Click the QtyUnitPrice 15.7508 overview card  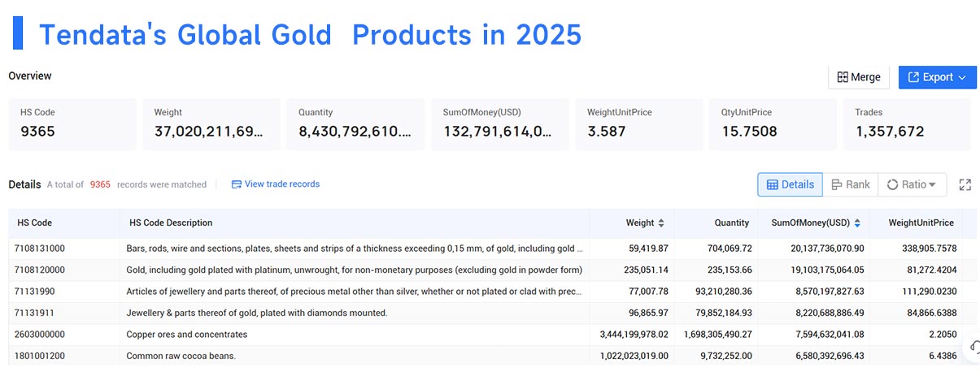click(773, 124)
